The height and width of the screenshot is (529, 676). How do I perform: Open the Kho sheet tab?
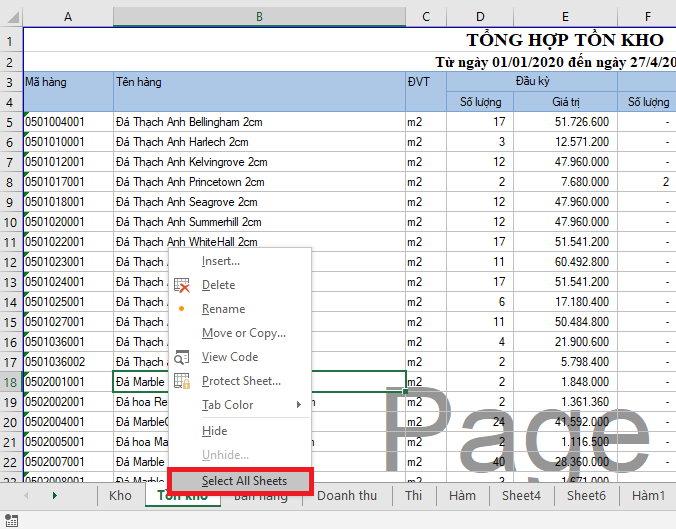(x=120, y=496)
